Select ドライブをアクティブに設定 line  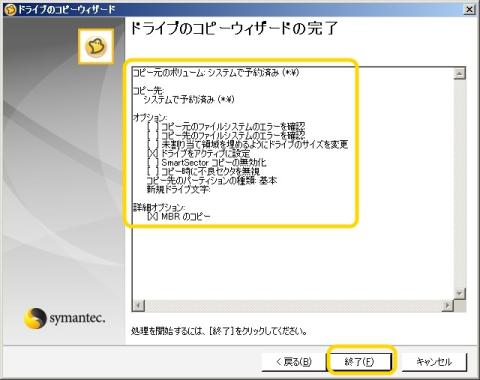click(199, 153)
